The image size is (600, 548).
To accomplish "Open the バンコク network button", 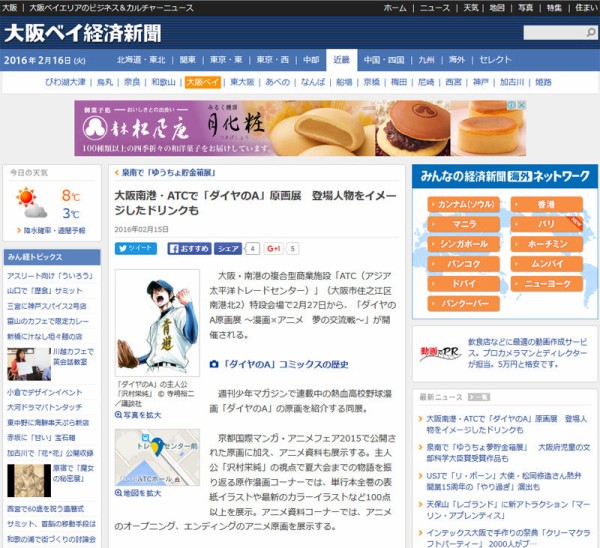I will tap(463, 264).
